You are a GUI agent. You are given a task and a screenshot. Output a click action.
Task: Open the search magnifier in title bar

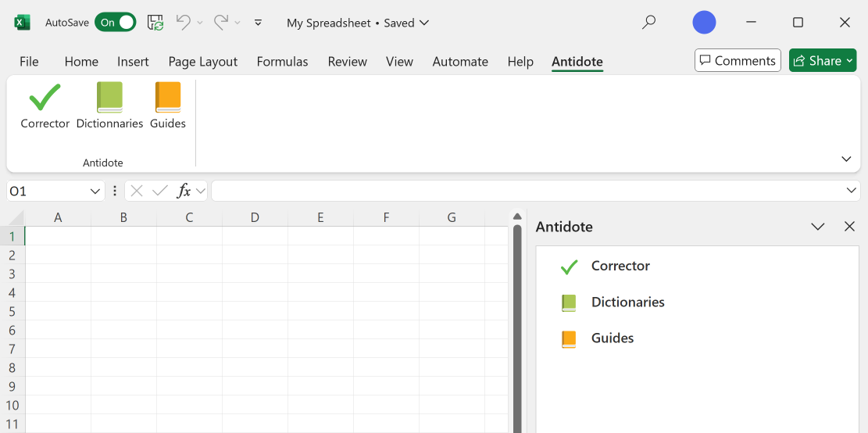tap(648, 23)
